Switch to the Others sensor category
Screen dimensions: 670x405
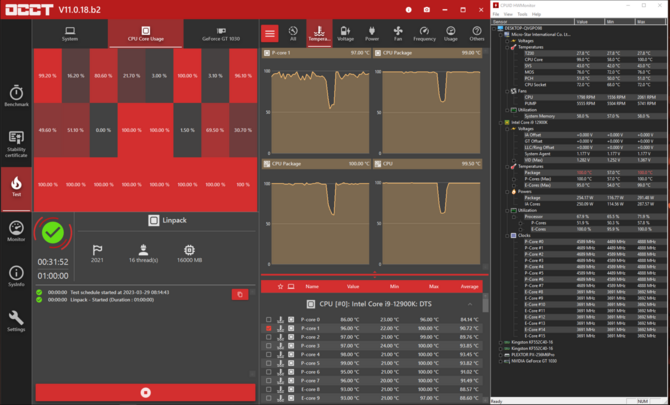pos(476,33)
